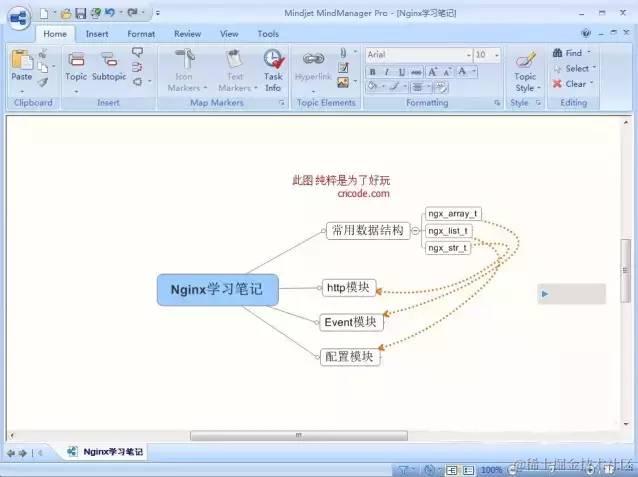Open the Nginx学习笔记 document tab
Viewport: 638px width, 477px height.
coord(105,452)
